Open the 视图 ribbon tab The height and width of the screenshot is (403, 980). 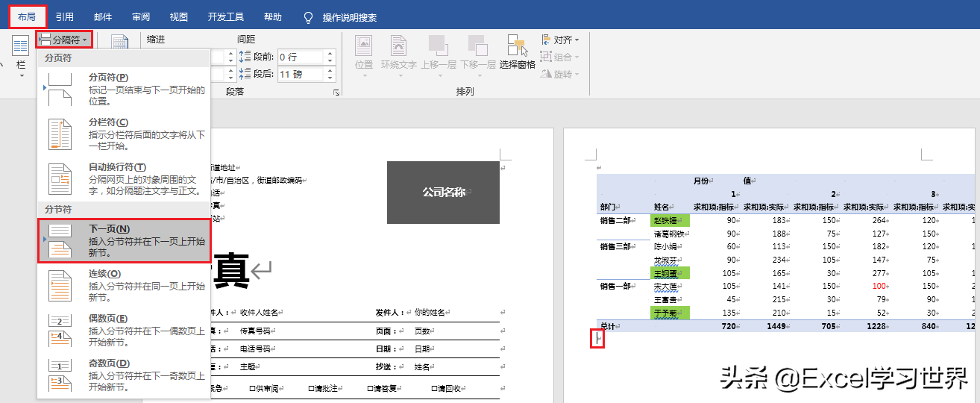coord(179,16)
